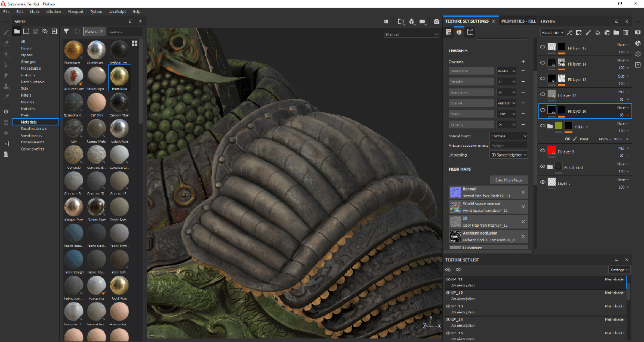Click the Bake Mesh Maps button
Viewport: 644px width, 342px height.
tap(509, 180)
